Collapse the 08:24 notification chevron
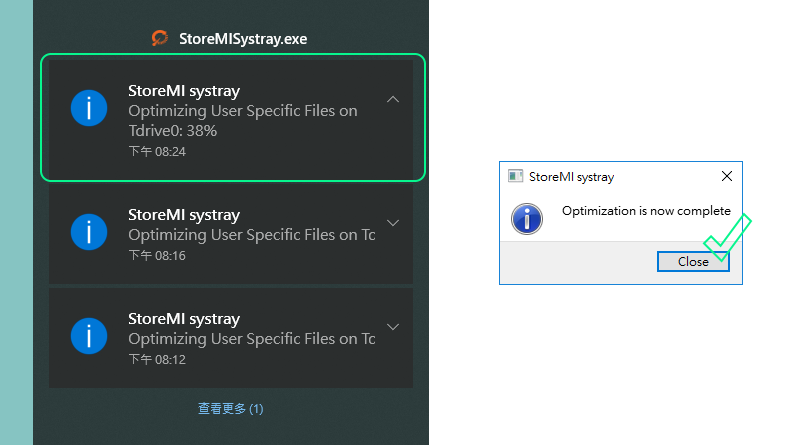The height and width of the screenshot is (445, 800). click(393, 99)
